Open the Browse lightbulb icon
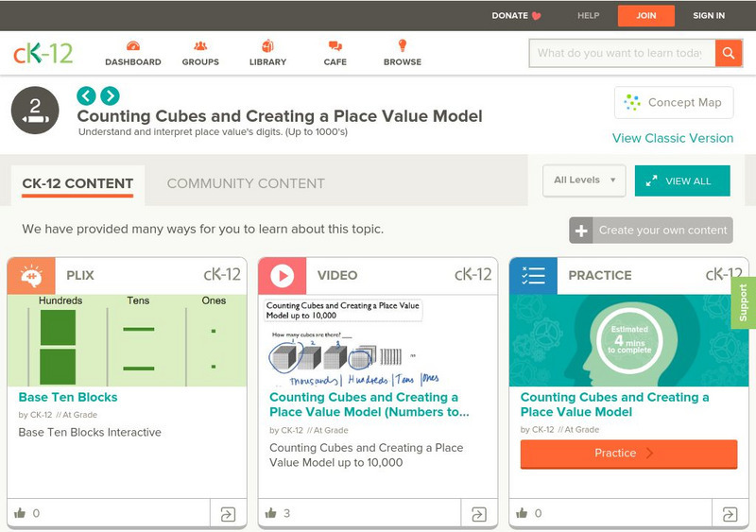Screen dimensions: 756x532 coord(403,46)
